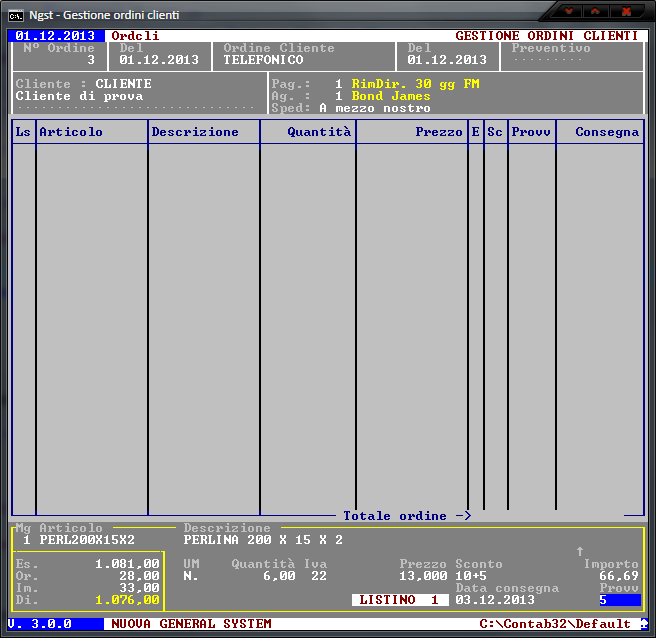Click the Articolo column header

(x=71, y=132)
